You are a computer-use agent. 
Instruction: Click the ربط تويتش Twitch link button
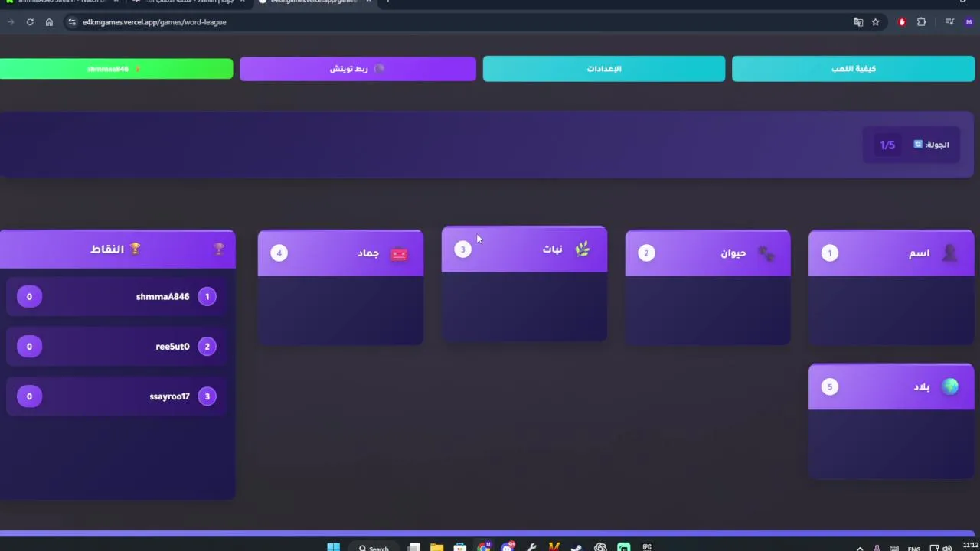coord(358,69)
